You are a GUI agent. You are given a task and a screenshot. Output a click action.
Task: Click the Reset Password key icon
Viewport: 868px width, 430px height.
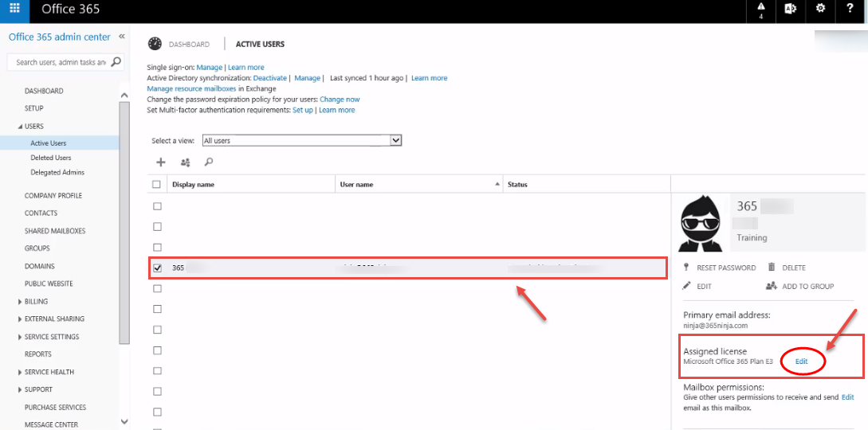(x=686, y=268)
